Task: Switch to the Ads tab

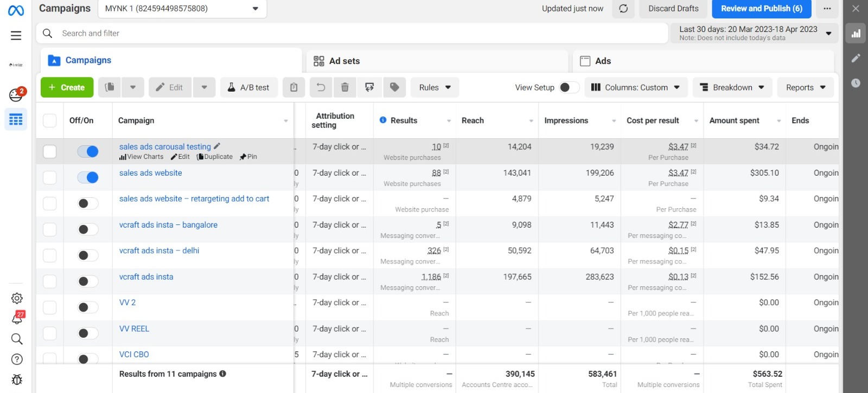Action: (x=603, y=61)
